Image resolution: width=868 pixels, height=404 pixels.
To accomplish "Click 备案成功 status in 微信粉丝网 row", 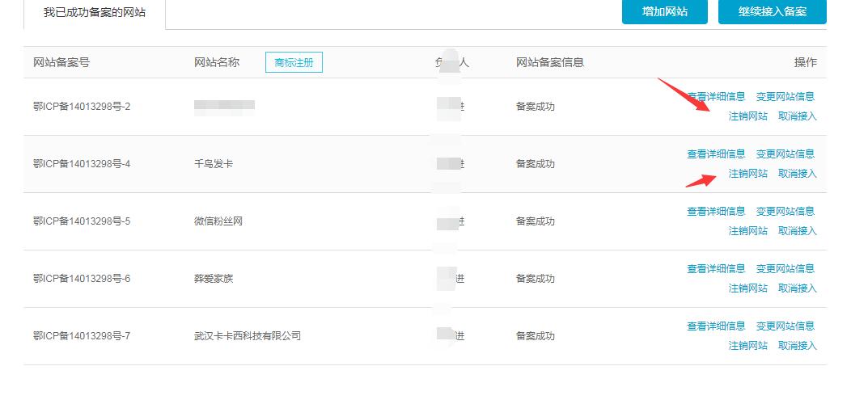I will click(x=536, y=221).
